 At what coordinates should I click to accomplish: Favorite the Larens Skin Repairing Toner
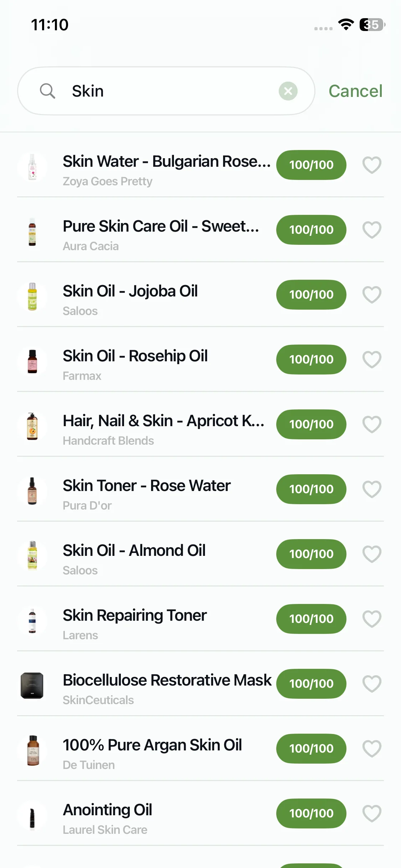pos(372,619)
